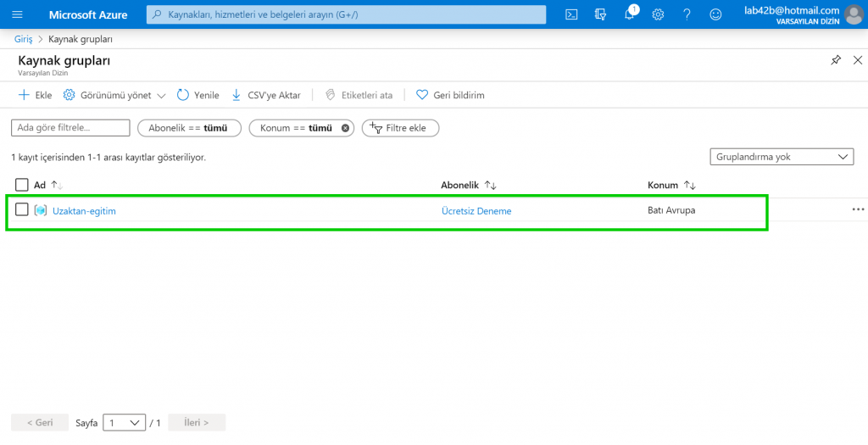The height and width of the screenshot is (445, 868).
Task: Open Ücretsiz Deneme subscription
Action: (x=476, y=211)
